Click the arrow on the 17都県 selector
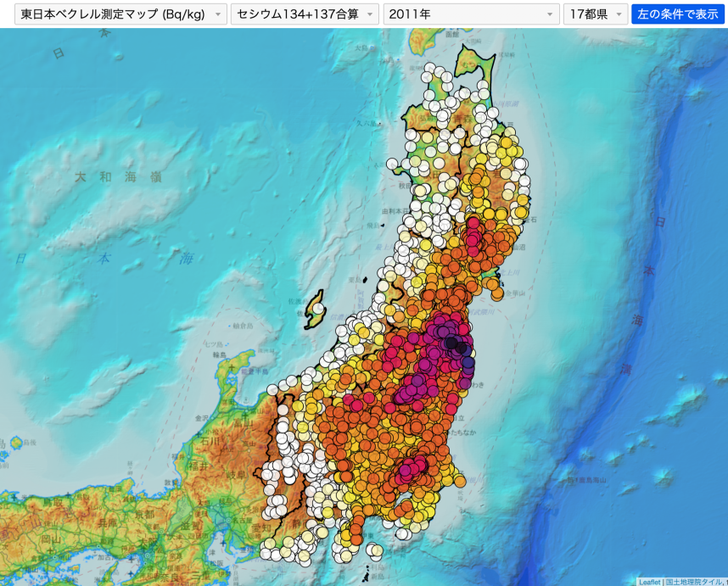Image resolution: width=728 pixels, height=586 pixels. pyautogui.click(x=619, y=14)
